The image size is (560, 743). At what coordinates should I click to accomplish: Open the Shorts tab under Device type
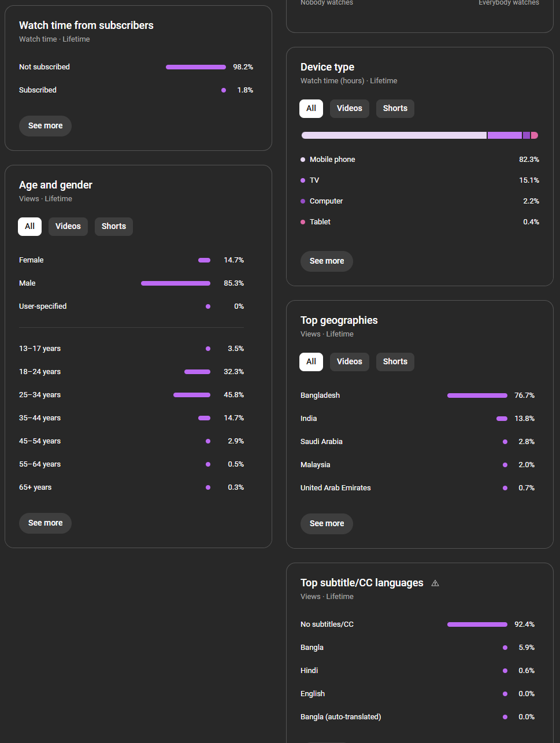tap(395, 109)
